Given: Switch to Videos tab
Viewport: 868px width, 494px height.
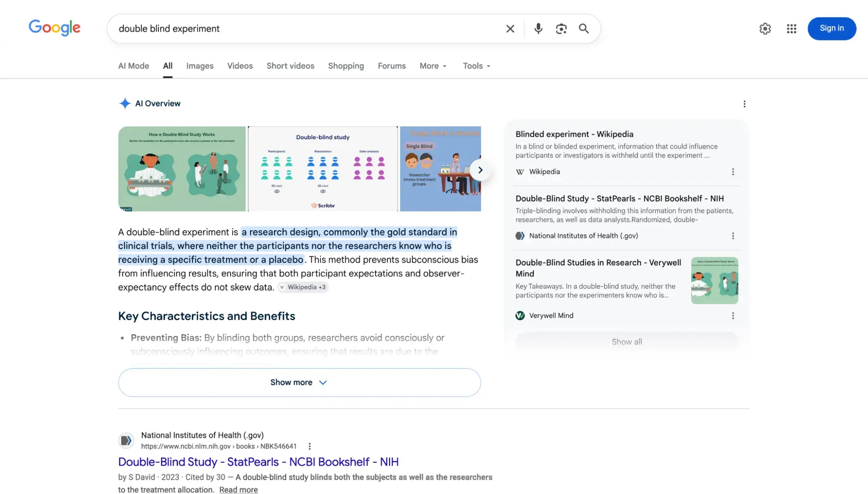Looking at the screenshot, I should point(240,66).
